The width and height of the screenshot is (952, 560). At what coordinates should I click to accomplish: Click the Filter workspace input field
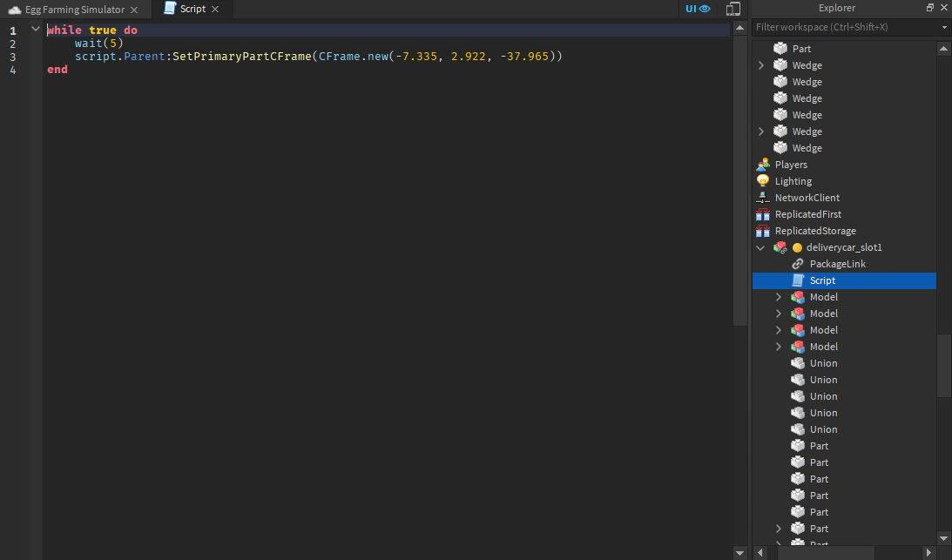coord(836,27)
